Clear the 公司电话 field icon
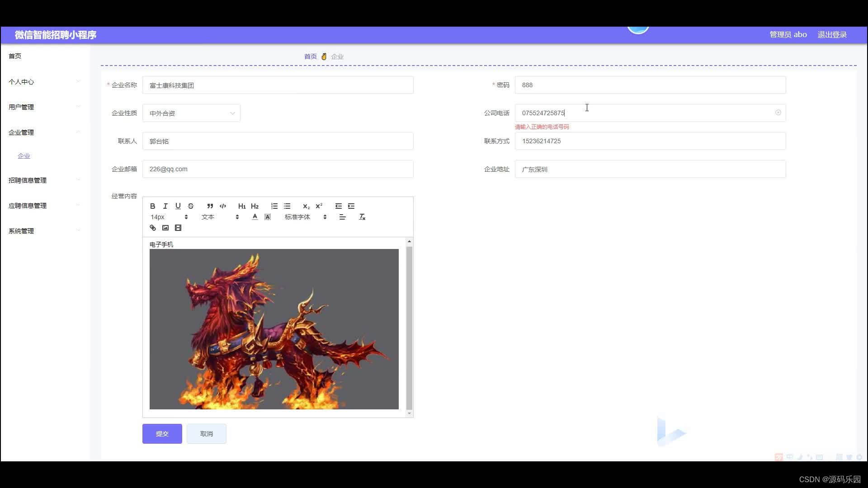Screen dimensions: 868x488 pyautogui.click(x=778, y=113)
